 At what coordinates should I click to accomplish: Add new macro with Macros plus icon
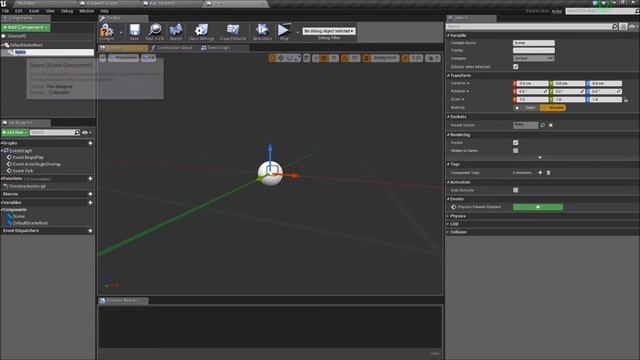[90, 194]
